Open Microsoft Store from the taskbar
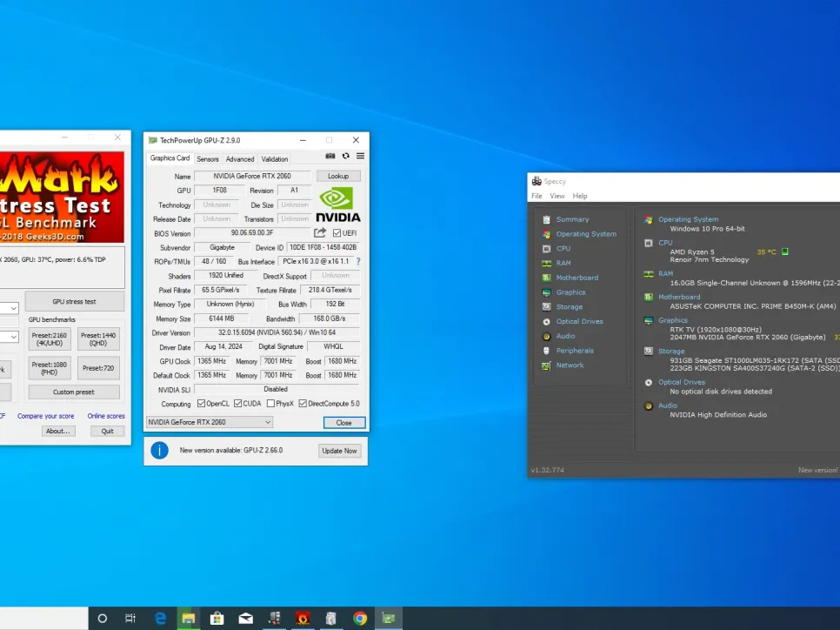Screen dimensions: 840x630 [x=217, y=618]
